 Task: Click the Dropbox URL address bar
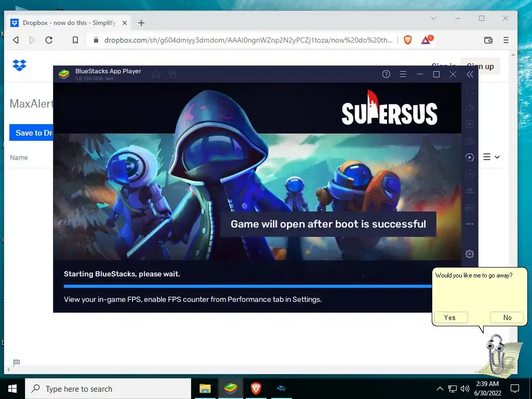pyautogui.click(x=248, y=40)
